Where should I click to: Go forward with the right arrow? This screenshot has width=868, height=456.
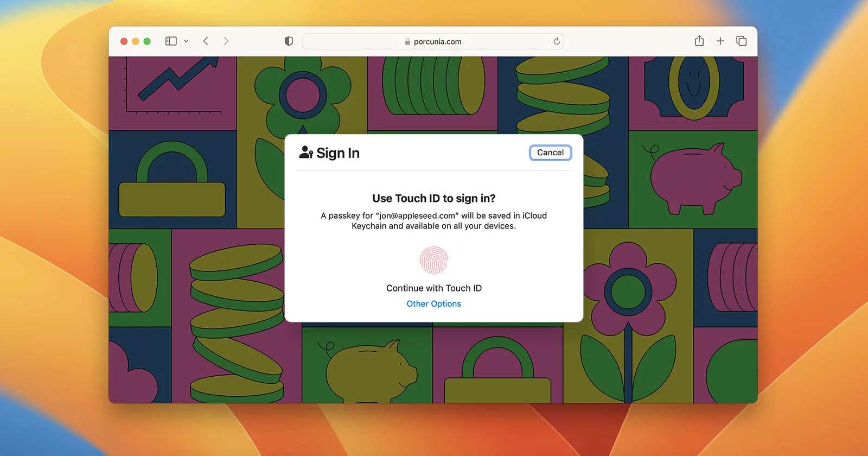[226, 41]
